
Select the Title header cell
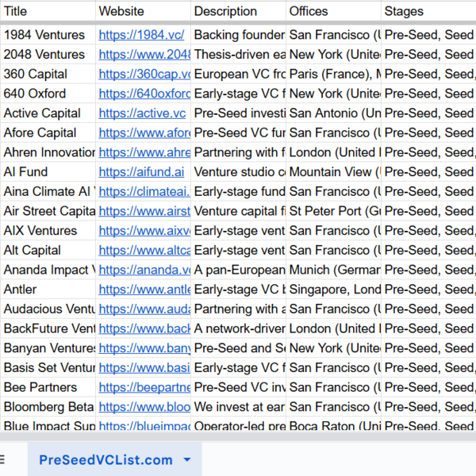coord(48,11)
